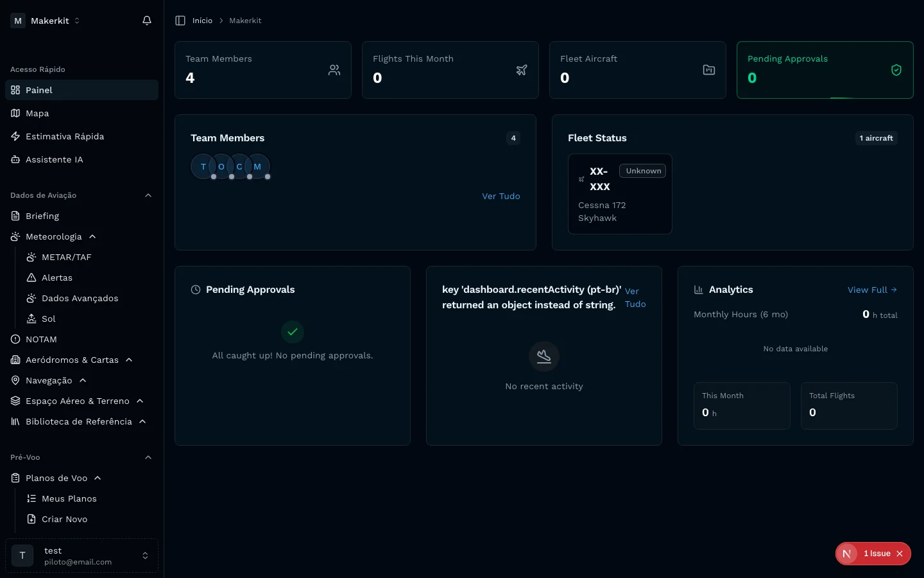This screenshot has width=924, height=578.
Task: Open METAR/TAF weather data
Action: (x=67, y=257)
